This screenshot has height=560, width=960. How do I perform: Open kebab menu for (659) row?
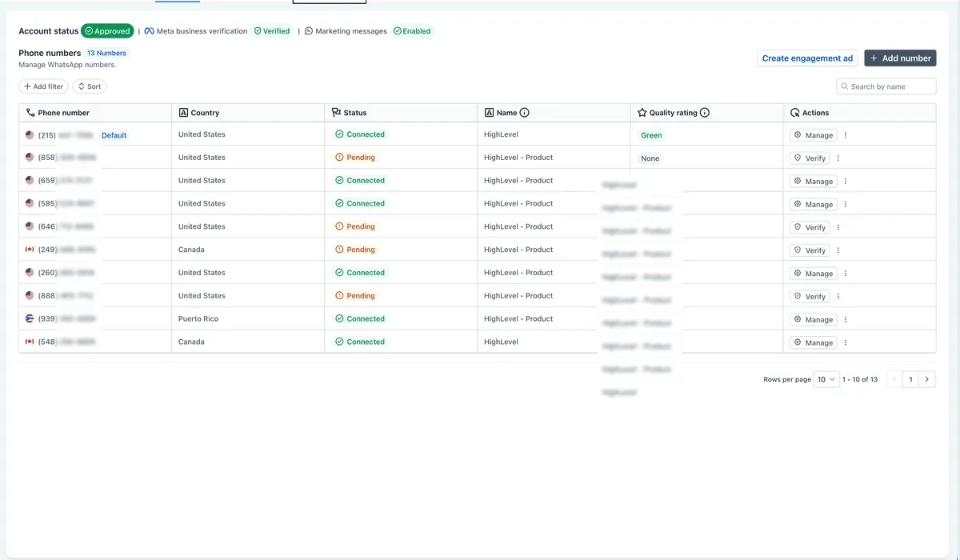point(846,182)
